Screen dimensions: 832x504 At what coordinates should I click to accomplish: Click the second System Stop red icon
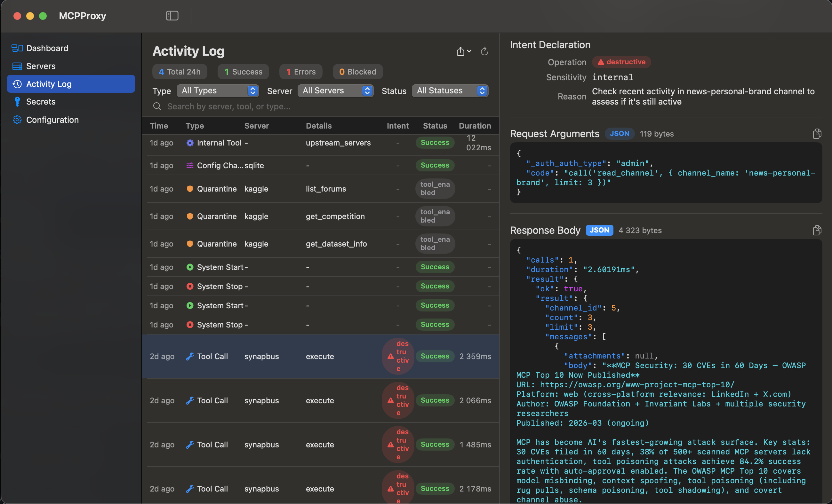pos(190,325)
